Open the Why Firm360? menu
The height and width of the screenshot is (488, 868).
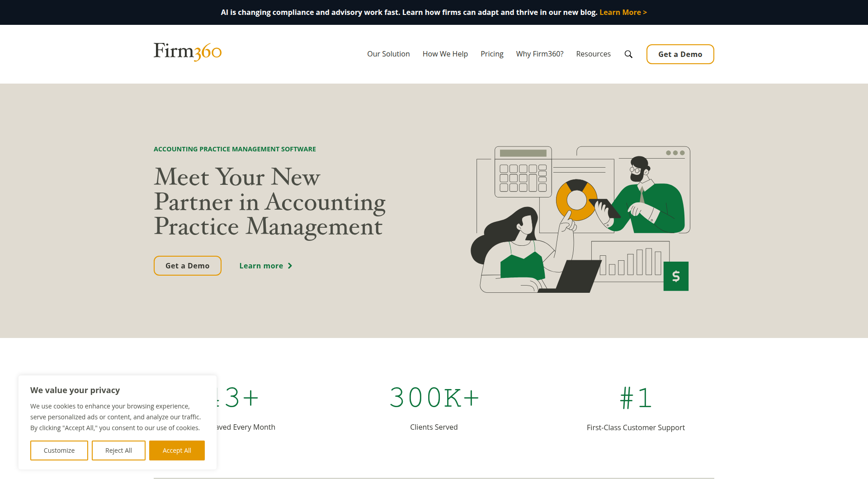539,54
